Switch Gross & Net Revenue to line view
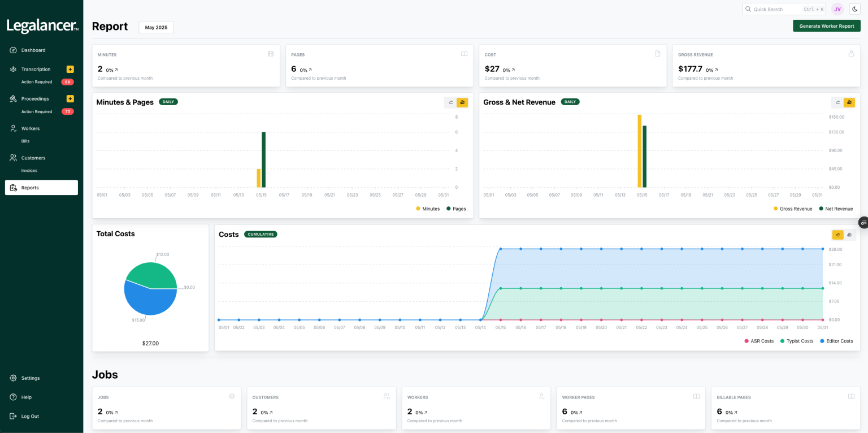Image resolution: width=868 pixels, height=433 pixels. (x=837, y=102)
